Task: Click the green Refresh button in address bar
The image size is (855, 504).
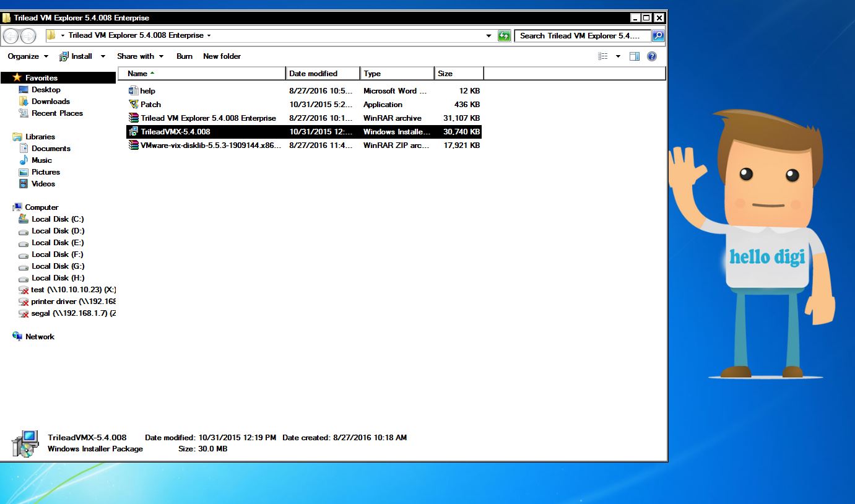Action: click(x=505, y=36)
